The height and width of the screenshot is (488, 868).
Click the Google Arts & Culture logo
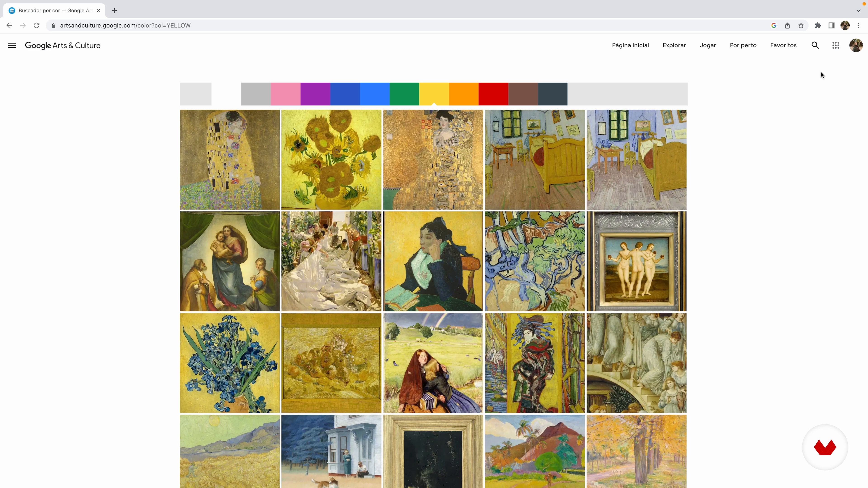63,45
